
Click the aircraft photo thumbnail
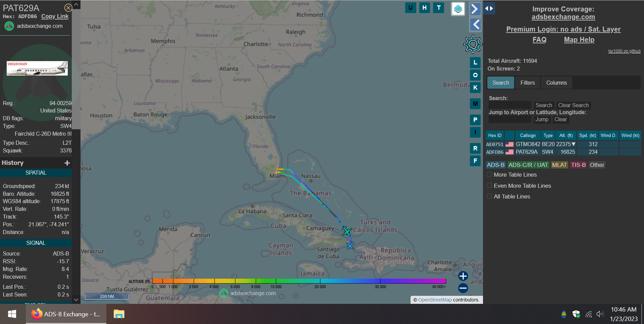[x=37, y=68]
